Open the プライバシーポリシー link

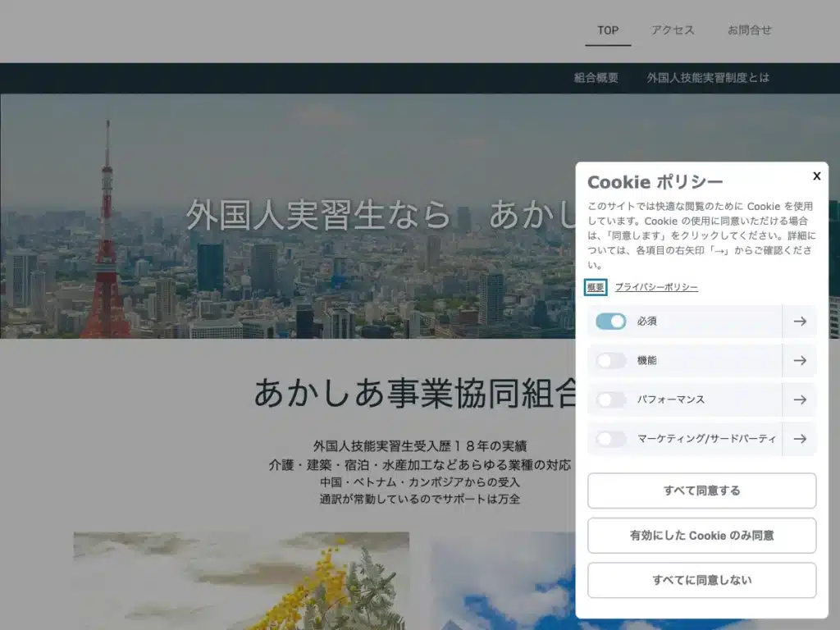pos(656,287)
